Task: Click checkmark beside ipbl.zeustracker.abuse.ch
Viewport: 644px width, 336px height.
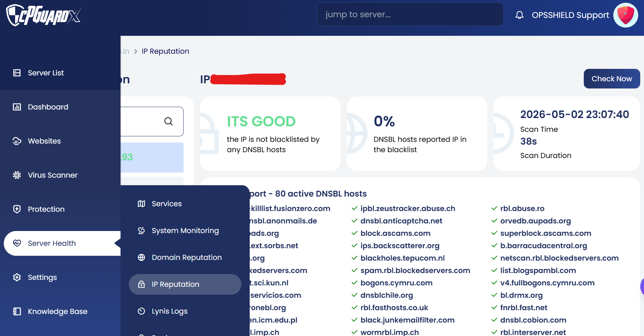Action: coord(354,208)
